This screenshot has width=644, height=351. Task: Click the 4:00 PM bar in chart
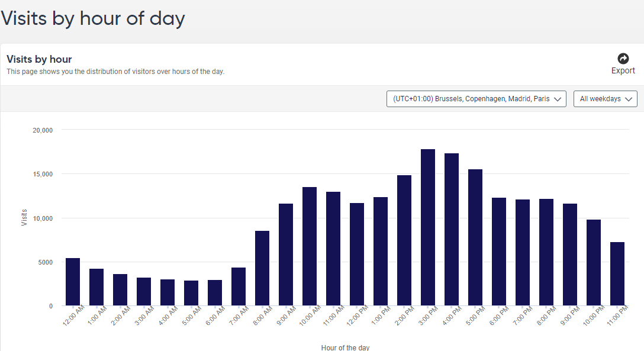click(452, 230)
